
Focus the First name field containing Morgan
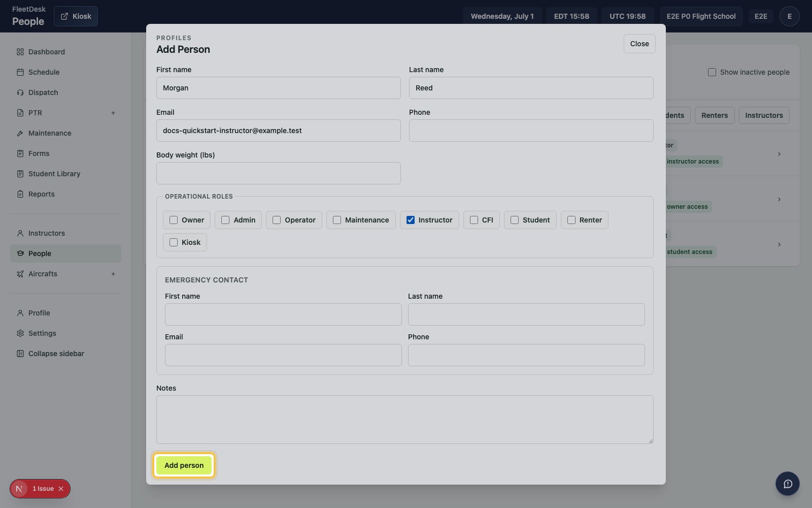[x=278, y=88]
